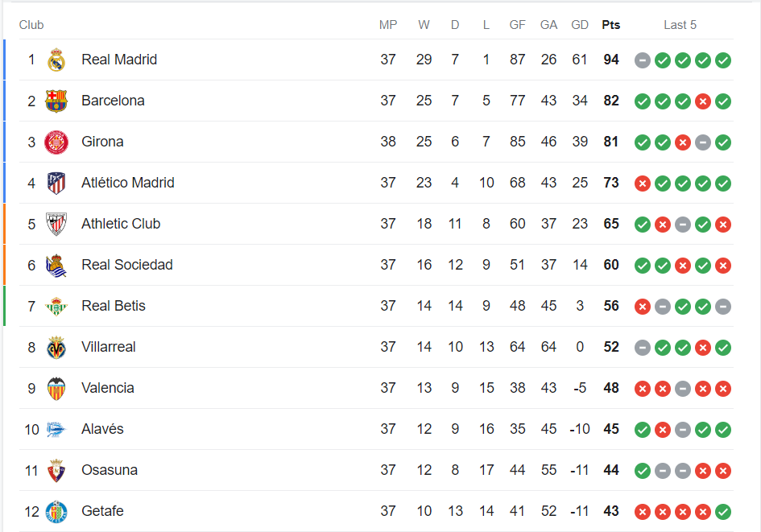
Task: Click the Real Sociedad badge icon
Action: 56,266
